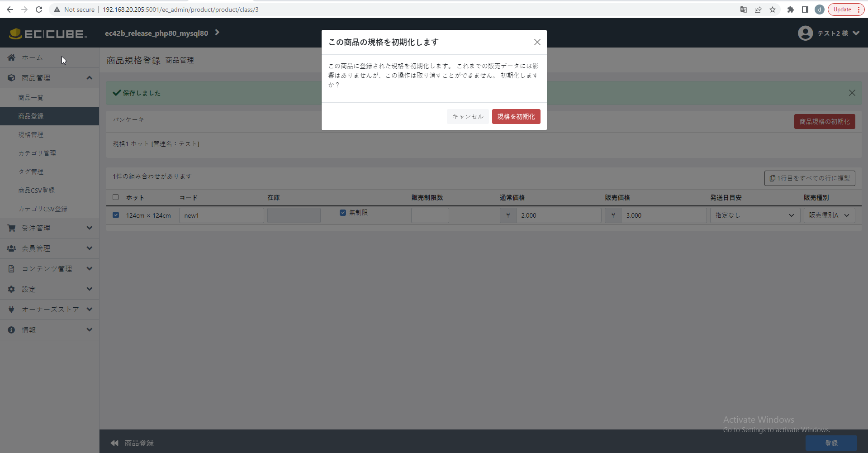Open 情報 via the info icon
The image size is (868, 453).
(x=11, y=329)
